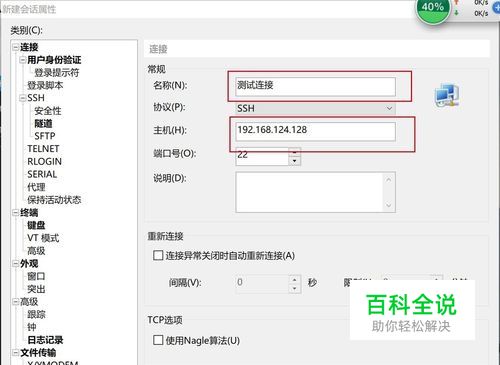Open 代理 proxy settings
Viewport: 500px width, 365px height.
click(x=36, y=187)
